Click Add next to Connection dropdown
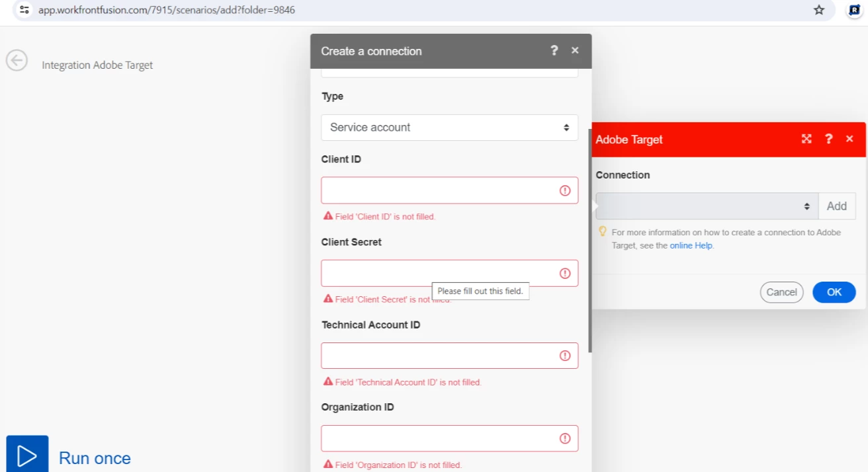 tap(837, 206)
